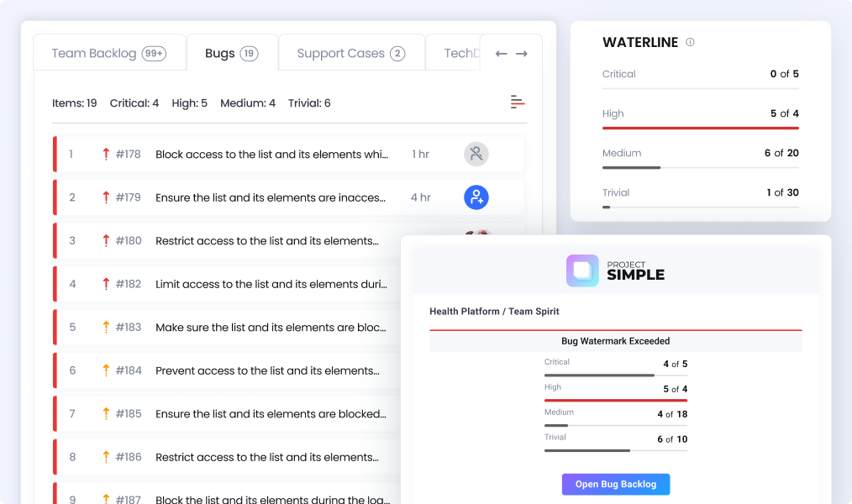Click the red priority arrow on bug #180
This screenshot has width=852, height=504.
(x=106, y=241)
